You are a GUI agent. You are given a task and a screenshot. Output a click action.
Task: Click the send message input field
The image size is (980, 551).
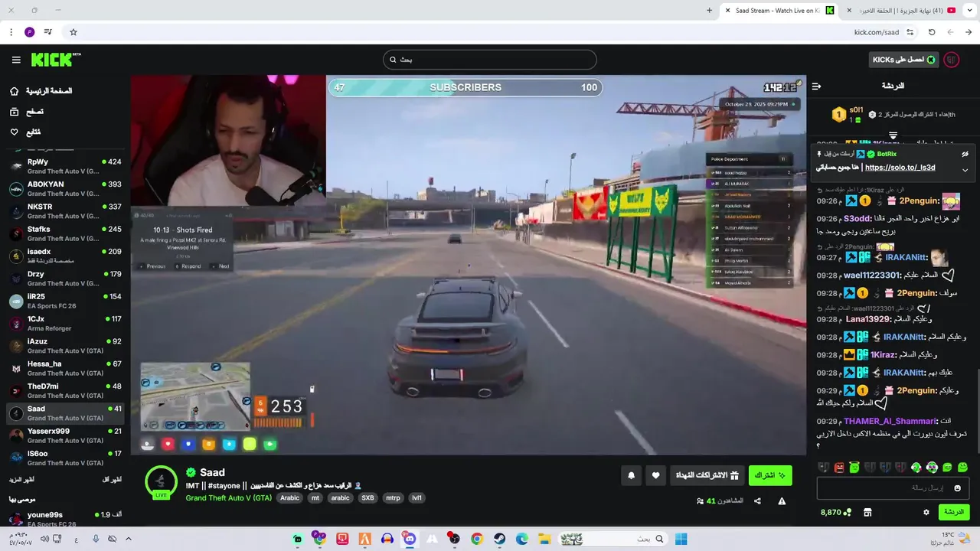coord(893,487)
